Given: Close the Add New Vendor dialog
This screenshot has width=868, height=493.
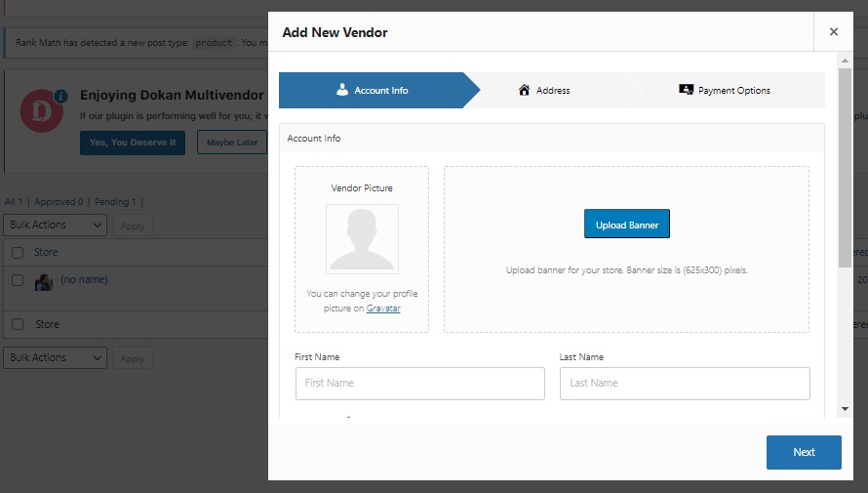Looking at the screenshot, I should [834, 32].
